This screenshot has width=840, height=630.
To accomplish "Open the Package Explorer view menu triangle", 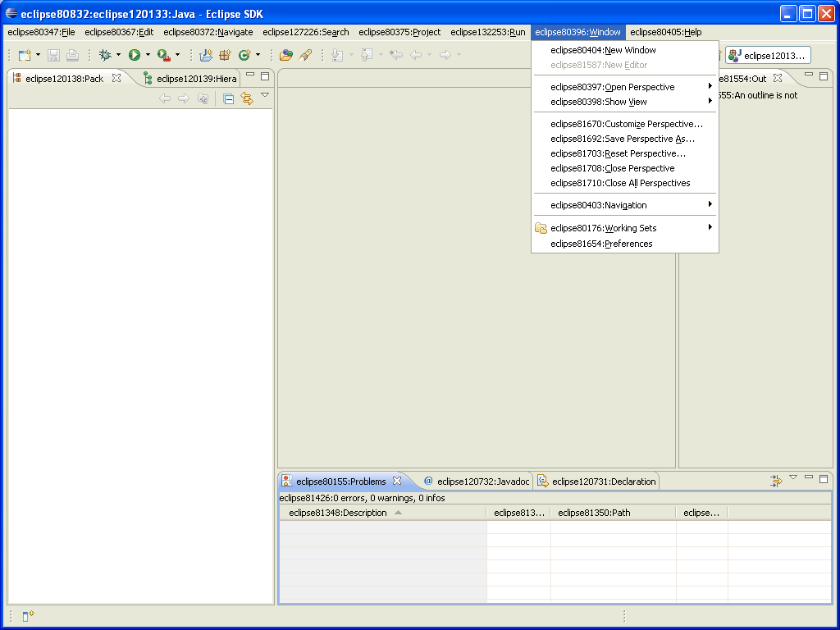I will (x=265, y=96).
